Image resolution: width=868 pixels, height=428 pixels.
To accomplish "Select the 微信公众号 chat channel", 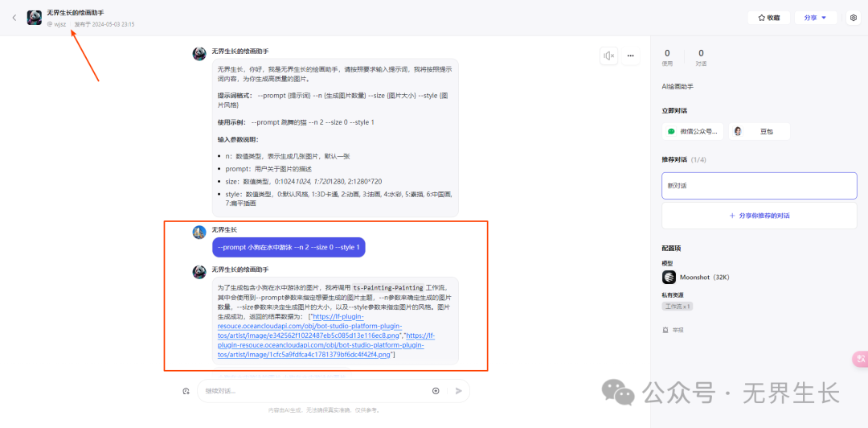I will (693, 131).
